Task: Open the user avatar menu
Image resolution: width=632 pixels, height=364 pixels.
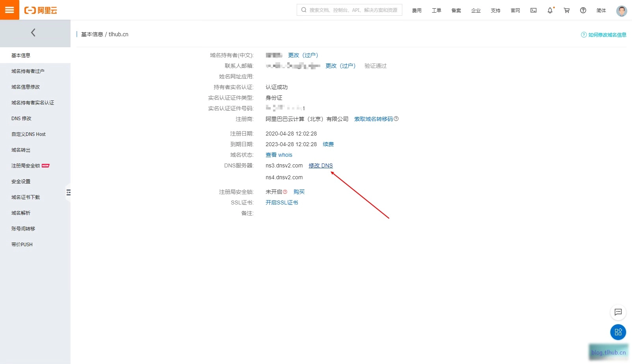Action: pyautogui.click(x=621, y=11)
